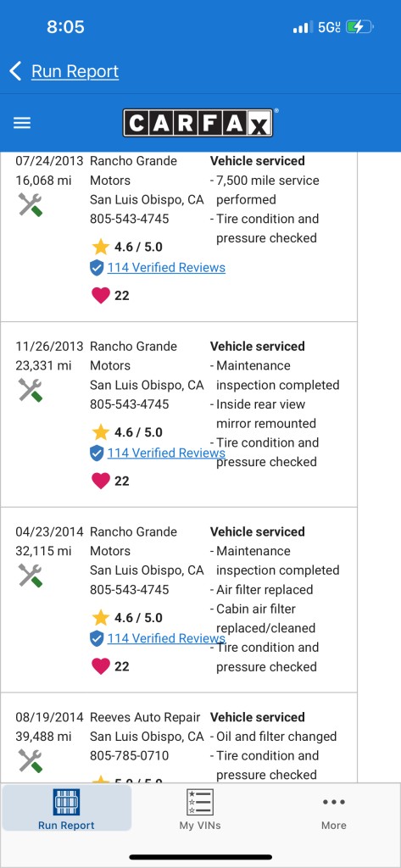
Task: Tap phone number 805-785-0710 for Reeves Auto Repair
Action: [130, 755]
